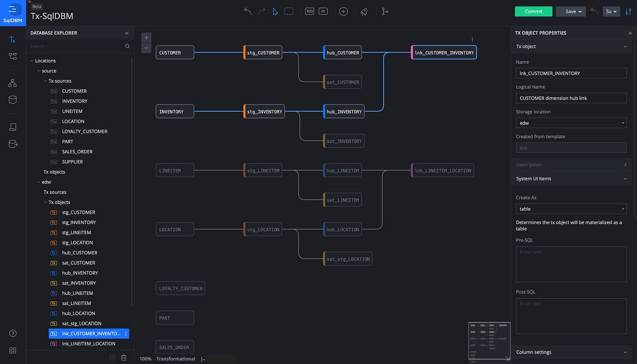637x364 pixels.
Task: Zoom in with the canvas plus button
Action: coord(146,38)
